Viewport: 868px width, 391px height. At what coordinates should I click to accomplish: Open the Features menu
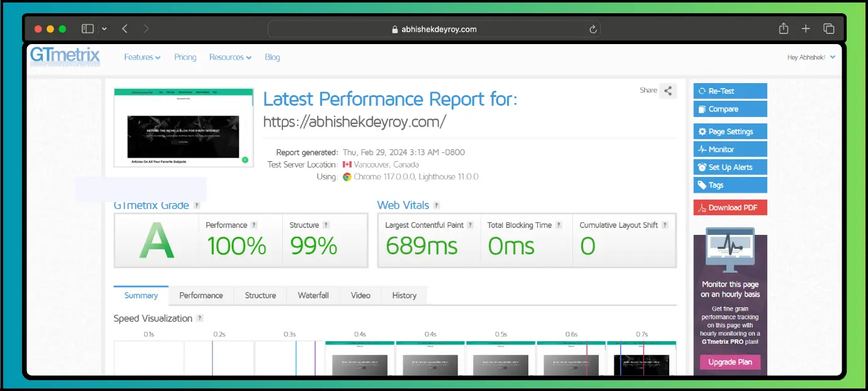[142, 57]
